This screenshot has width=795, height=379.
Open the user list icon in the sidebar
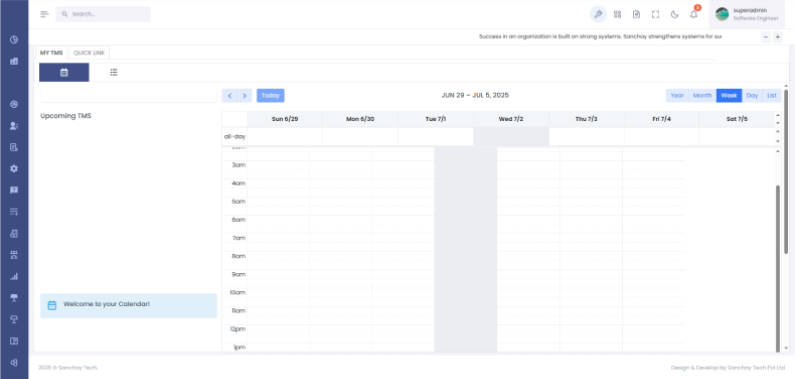(14, 126)
